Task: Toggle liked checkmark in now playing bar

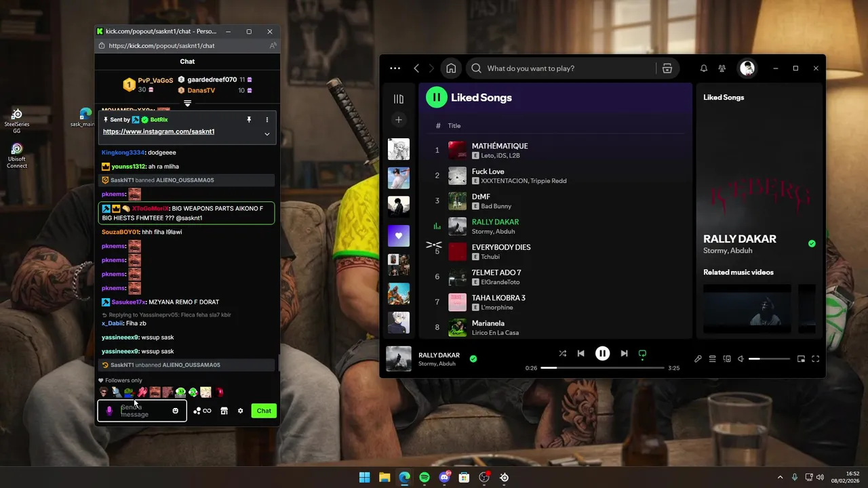Action: pyautogui.click(x=473, y=359)
